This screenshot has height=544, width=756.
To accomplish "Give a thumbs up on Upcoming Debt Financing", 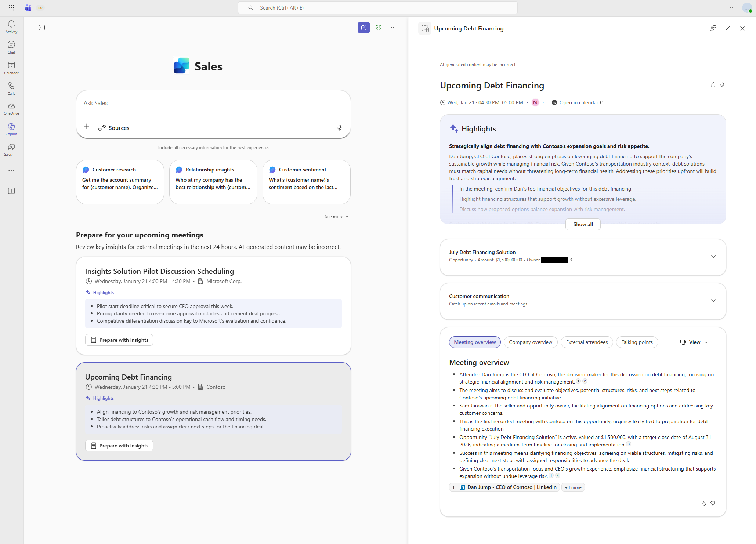I will pyautogui.click(x=712, y=85).
